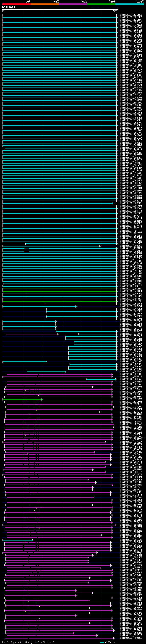Viewport: 146px width, 644px height.
Task: Click the purple ~60% identity legend segment
Action: pyautogui.click(x=73, y=4)
